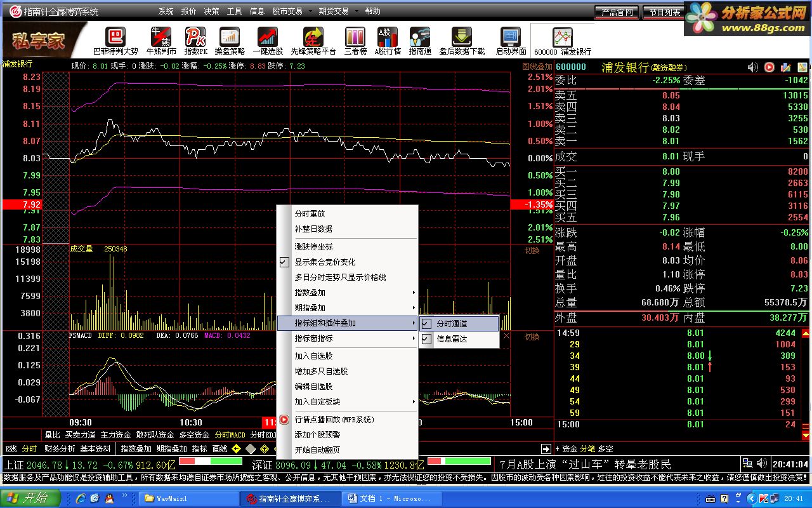Click 切换 beside the volume chart
This screenshot has width=812, height=508.
pyautogui.click(x=532, y=250)
